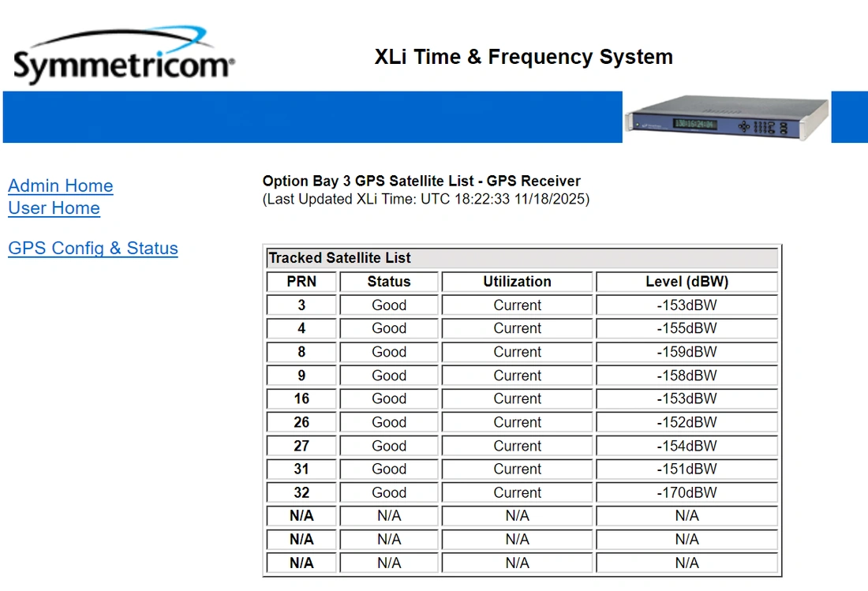868x591 pixels.
Task: Click the Level (dBW) column header
Action: pyautogui.click(x=687, y=282)
